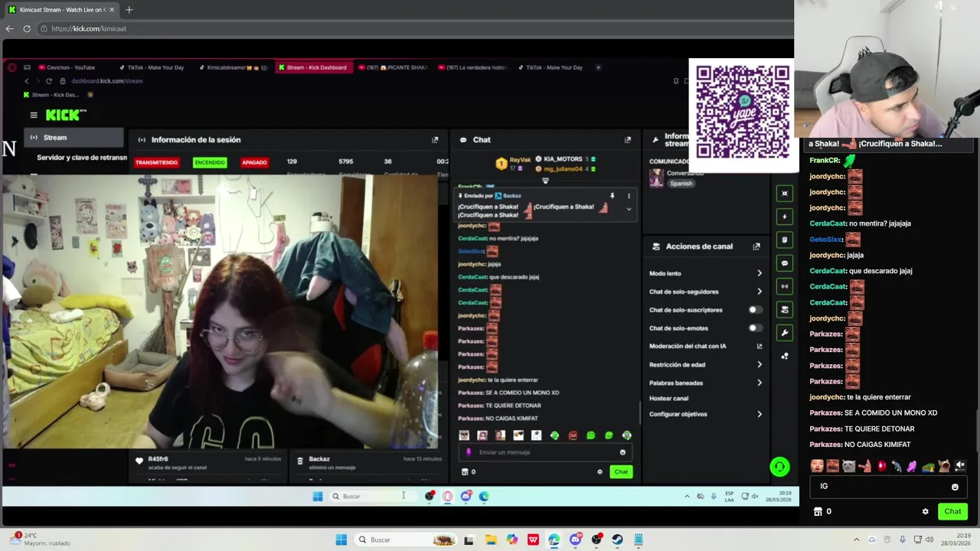
Task: Click the lightning bolt icon in right sidebar
Action: tap(785, 217)
